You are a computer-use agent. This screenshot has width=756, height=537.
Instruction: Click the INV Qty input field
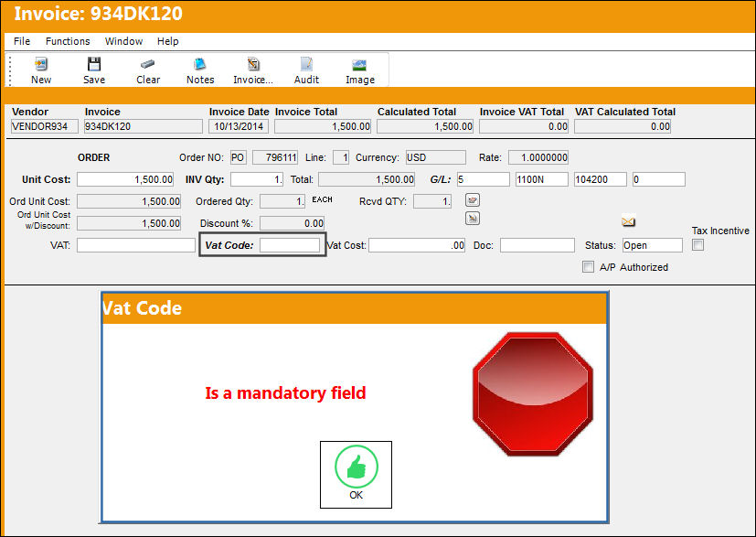[257, 179]
